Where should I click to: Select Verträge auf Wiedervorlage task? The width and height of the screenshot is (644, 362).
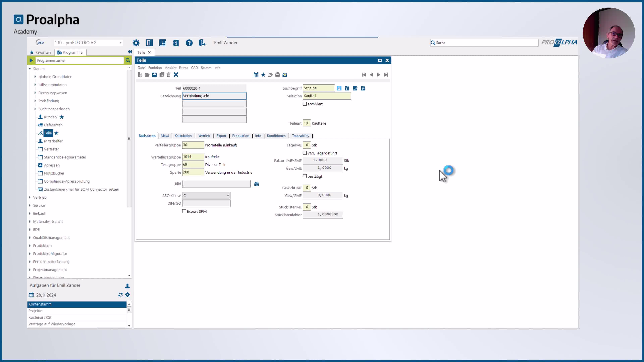pyautogui.click(x=77, y=324)
